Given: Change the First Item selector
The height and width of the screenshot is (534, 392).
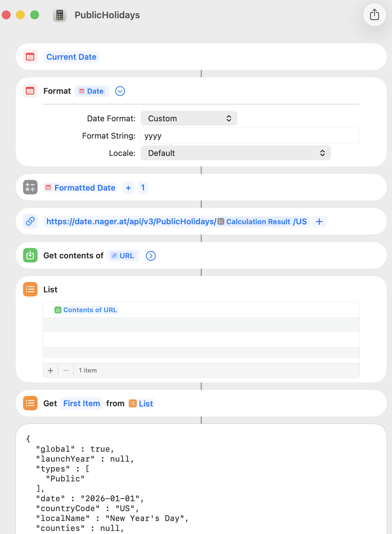Looking at the screenshot, I should [x=82, y=403].
